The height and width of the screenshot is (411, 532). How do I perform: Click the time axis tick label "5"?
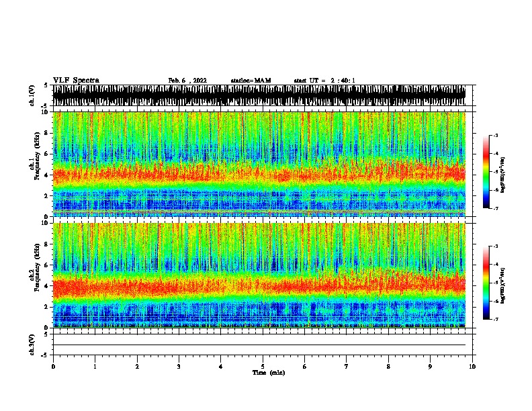[263, 367]
